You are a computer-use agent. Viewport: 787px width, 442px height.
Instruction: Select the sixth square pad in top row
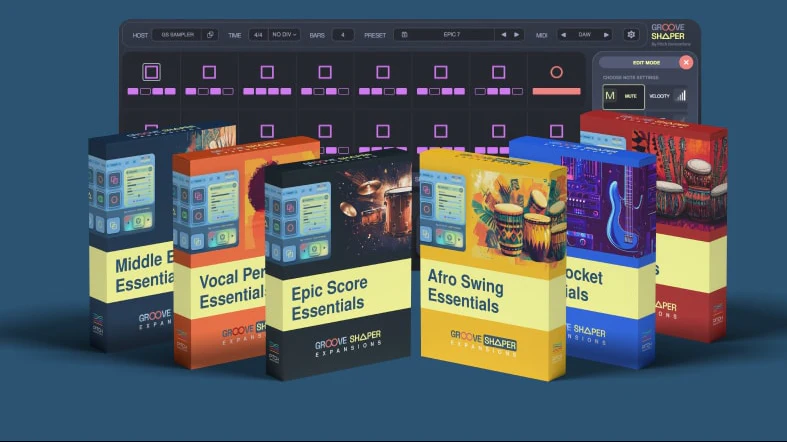click(441, 72)
